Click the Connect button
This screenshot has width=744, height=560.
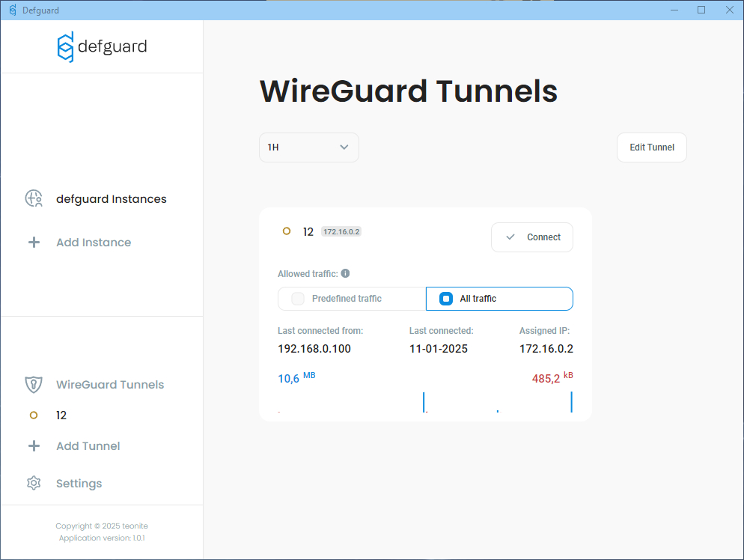[x=532, y=237]
